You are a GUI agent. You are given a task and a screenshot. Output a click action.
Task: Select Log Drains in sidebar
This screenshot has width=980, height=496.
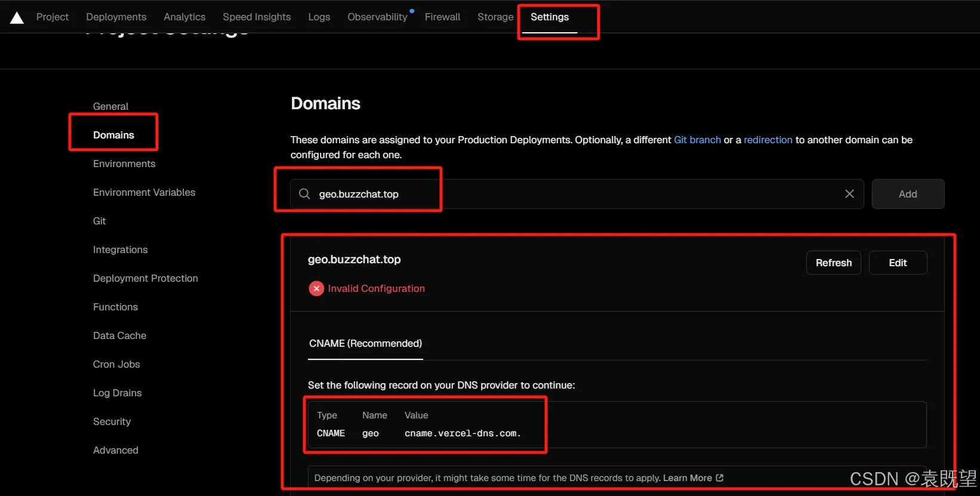click(118, 393)
